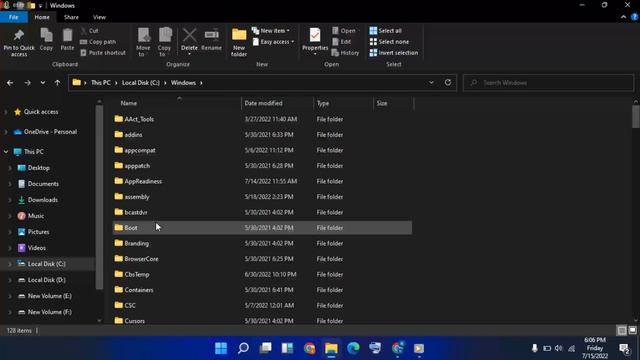Viewport: 640px width, 360px height.
Task: Switch to the Share ribbon tab
Action: (x=71, y=17)
